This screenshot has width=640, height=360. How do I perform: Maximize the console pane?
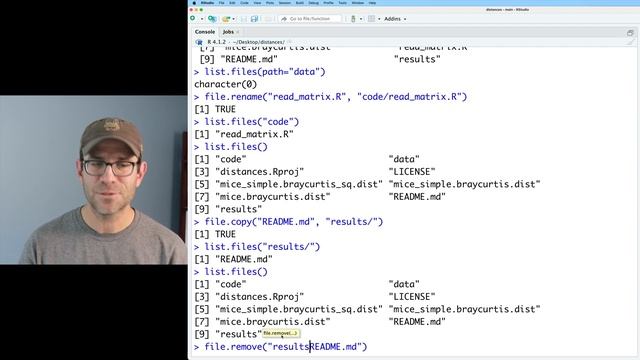(630, 33)
